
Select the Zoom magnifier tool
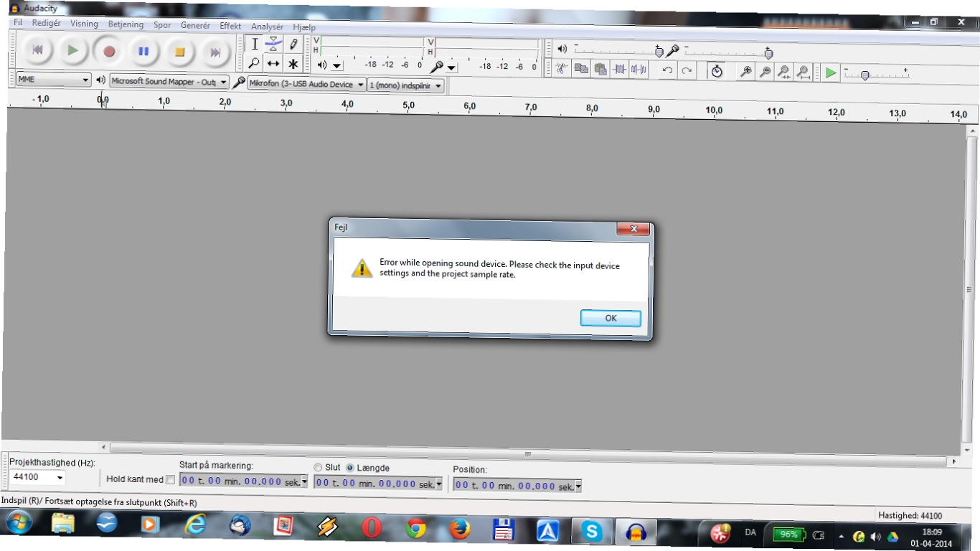pos(254,64)
